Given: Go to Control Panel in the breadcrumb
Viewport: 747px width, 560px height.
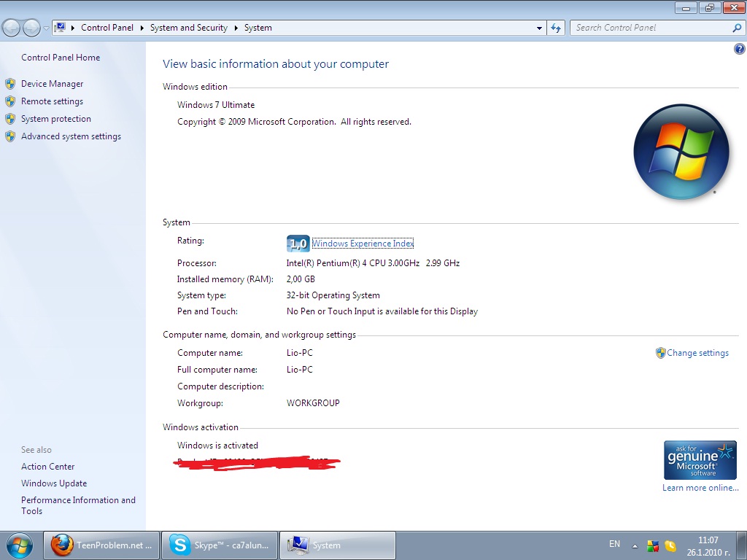Looking at the screenshot, I should point(107,28).
